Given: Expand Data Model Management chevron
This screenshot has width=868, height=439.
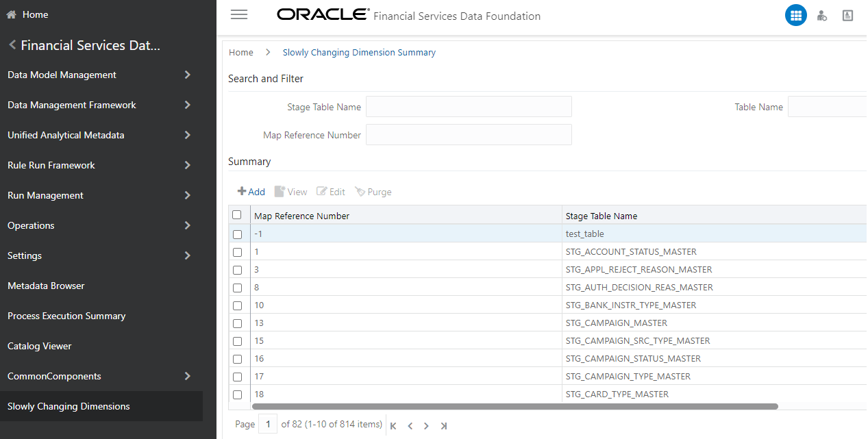Looking at the screenshot, I should pos(188,75).
